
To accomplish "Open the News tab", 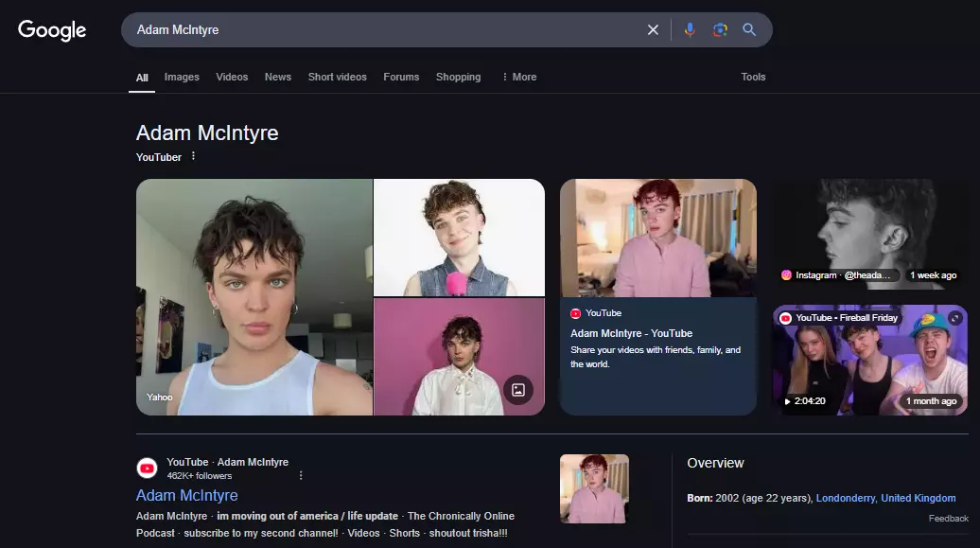I will 278,77.
